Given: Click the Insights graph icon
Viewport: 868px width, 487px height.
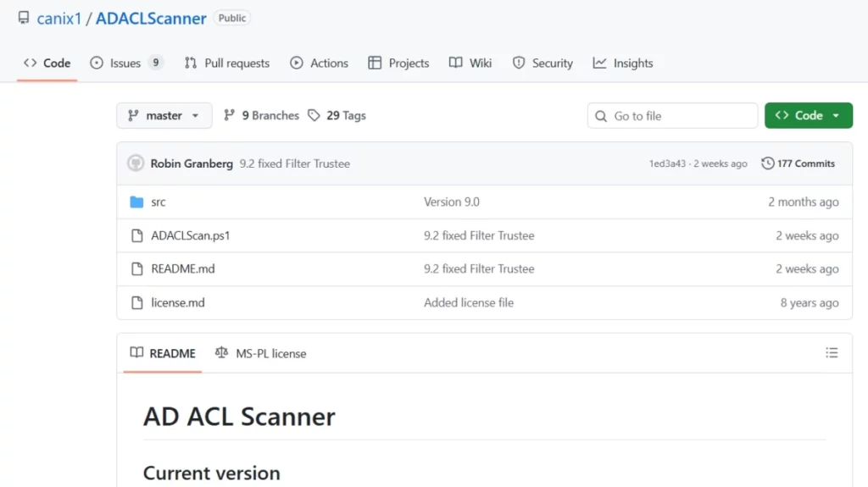Looking at the screenshot, I should pyautogui.click(x=599, y=63).
